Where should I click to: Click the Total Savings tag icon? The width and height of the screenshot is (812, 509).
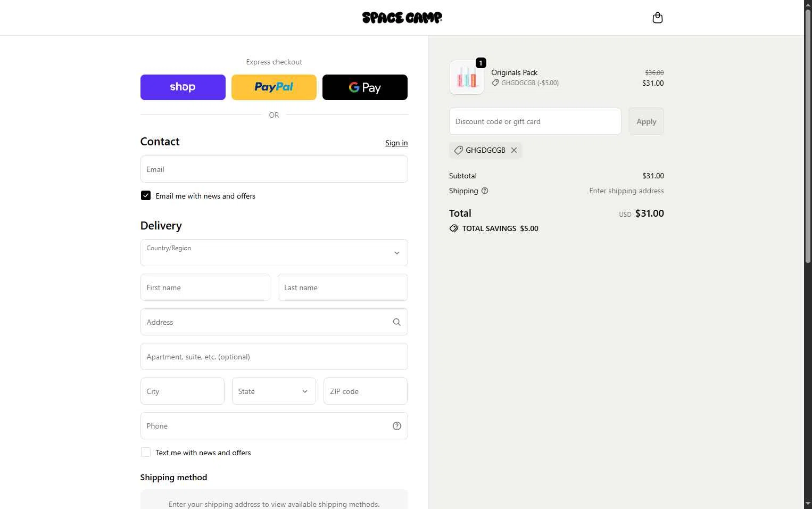(x=454, y=228)
